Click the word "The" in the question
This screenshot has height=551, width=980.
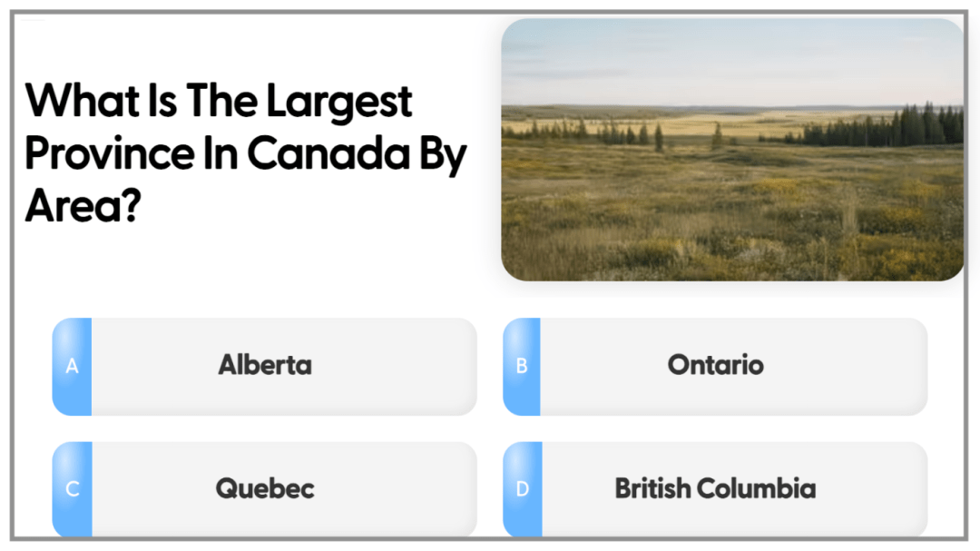pyautogui.click(x=218, y=101)
